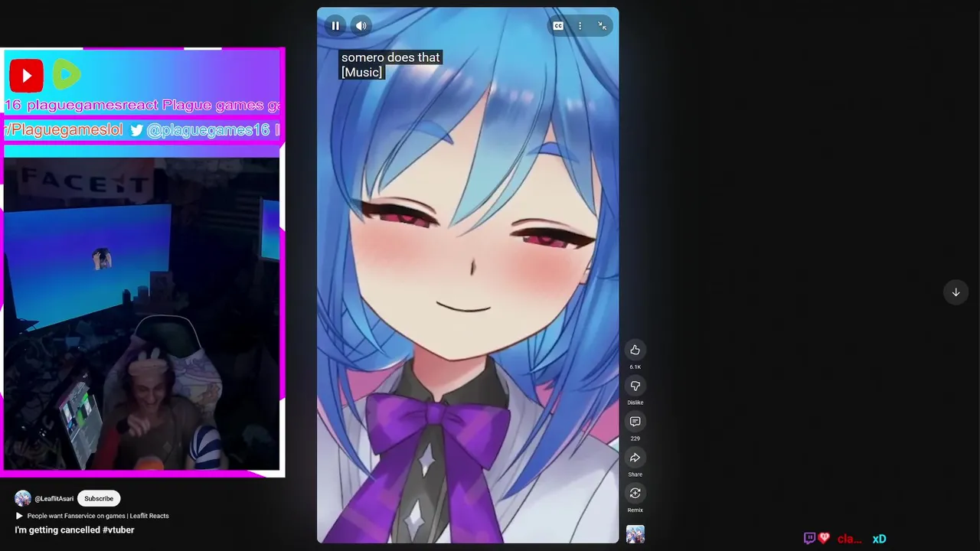Click the 229 comments count
Screen dimensions: 980x551
pos(635,439)
